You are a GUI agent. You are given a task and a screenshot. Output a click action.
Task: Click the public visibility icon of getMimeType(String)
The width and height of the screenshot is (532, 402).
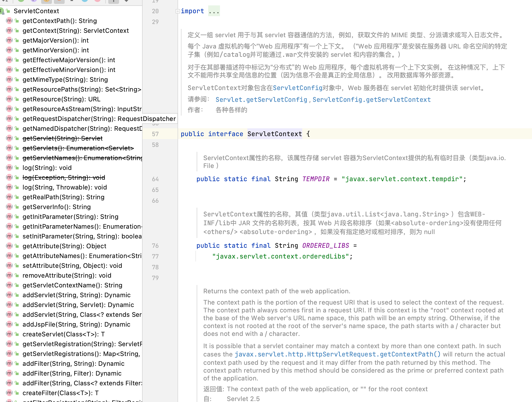[x=17, y=80]
